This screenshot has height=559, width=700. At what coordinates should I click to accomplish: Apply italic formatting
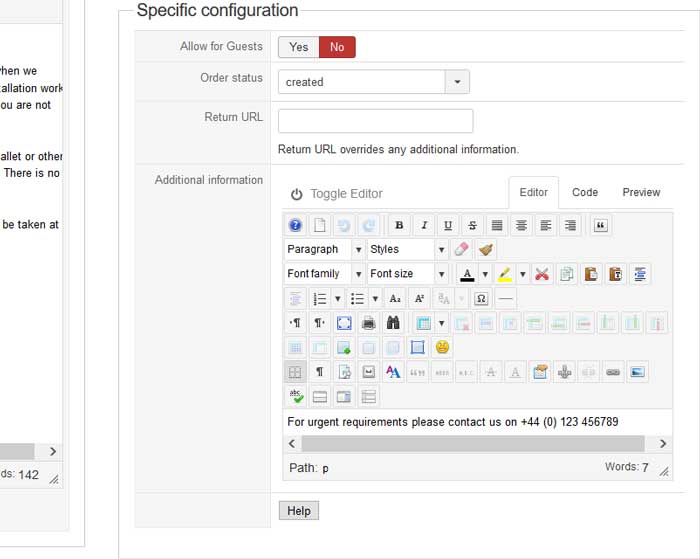point(424,226)
